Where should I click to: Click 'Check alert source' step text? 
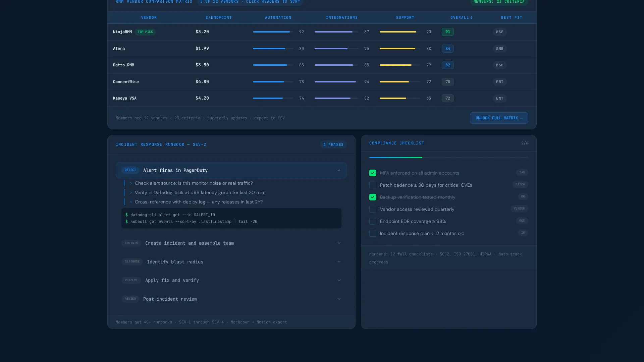[194, 183]
